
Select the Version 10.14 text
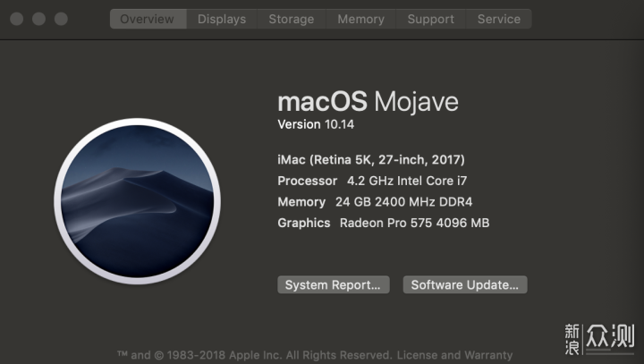pyautogui.click(x=316, y=124)
